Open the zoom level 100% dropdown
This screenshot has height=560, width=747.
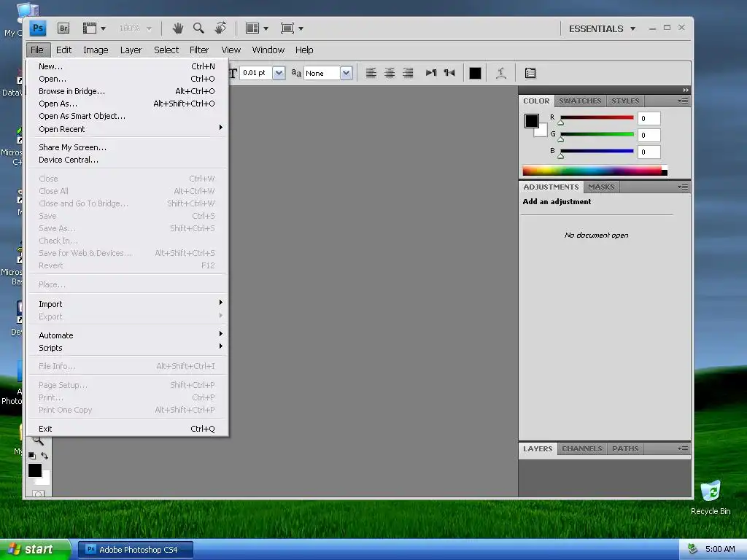pos(135,28)
